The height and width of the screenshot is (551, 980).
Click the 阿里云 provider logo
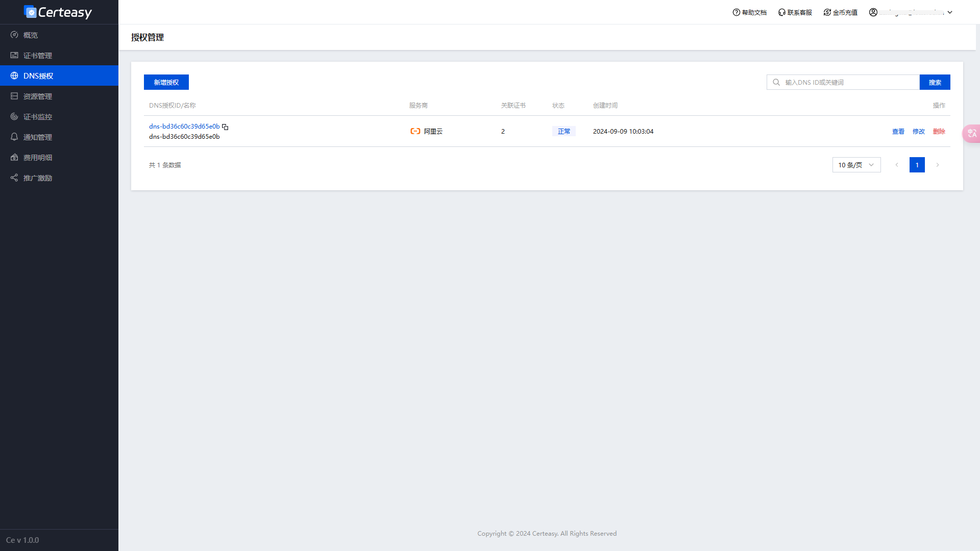point(415,131)
